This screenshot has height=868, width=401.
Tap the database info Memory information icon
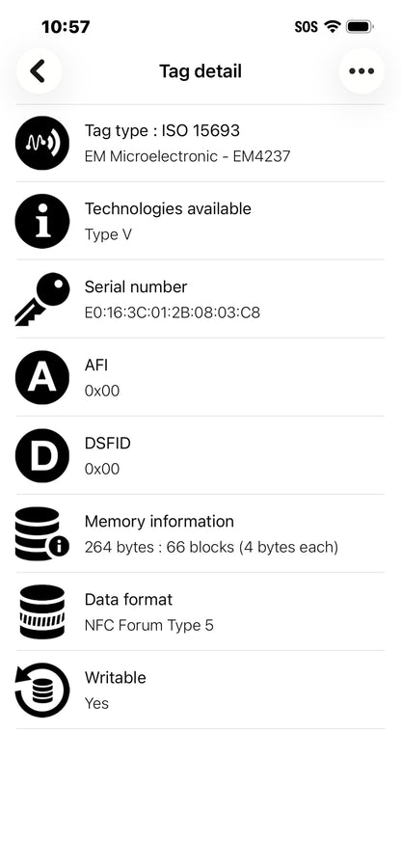click(x=42, y=533)
